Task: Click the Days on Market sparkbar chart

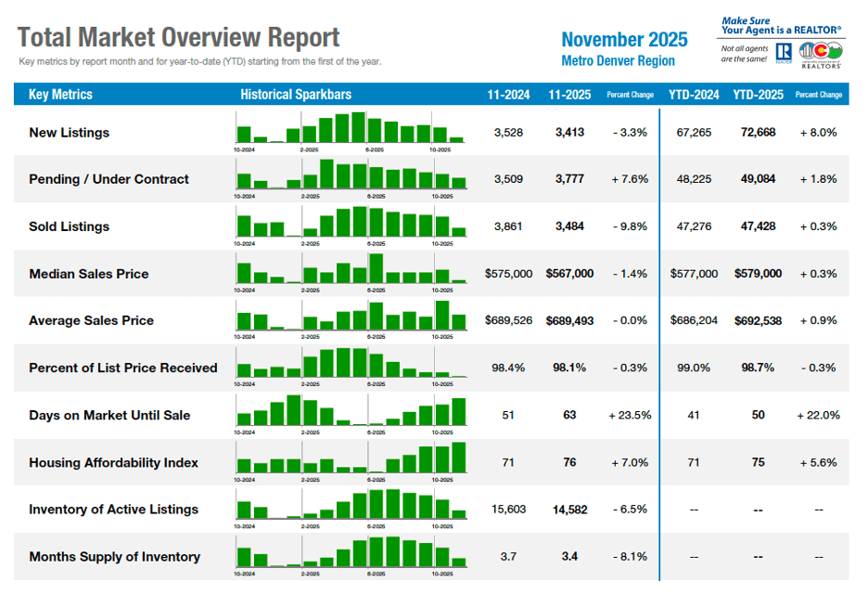Action: pos(351,410)
